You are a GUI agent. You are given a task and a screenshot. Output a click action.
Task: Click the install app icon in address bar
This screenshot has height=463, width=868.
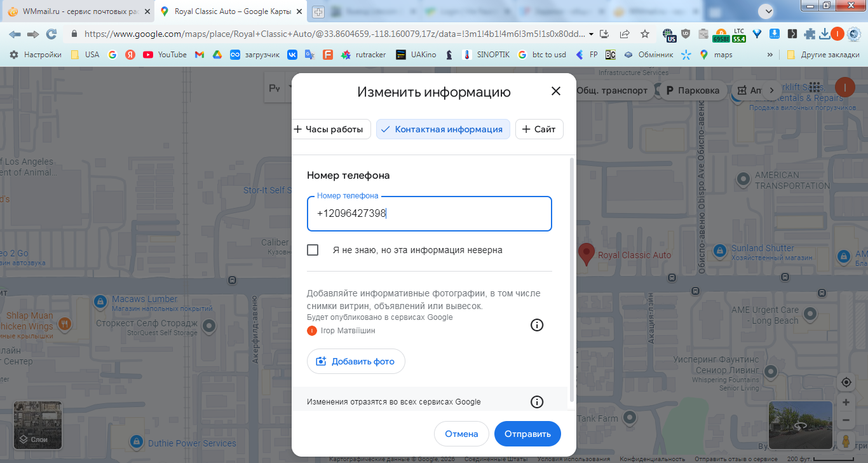tap(604, 34)
